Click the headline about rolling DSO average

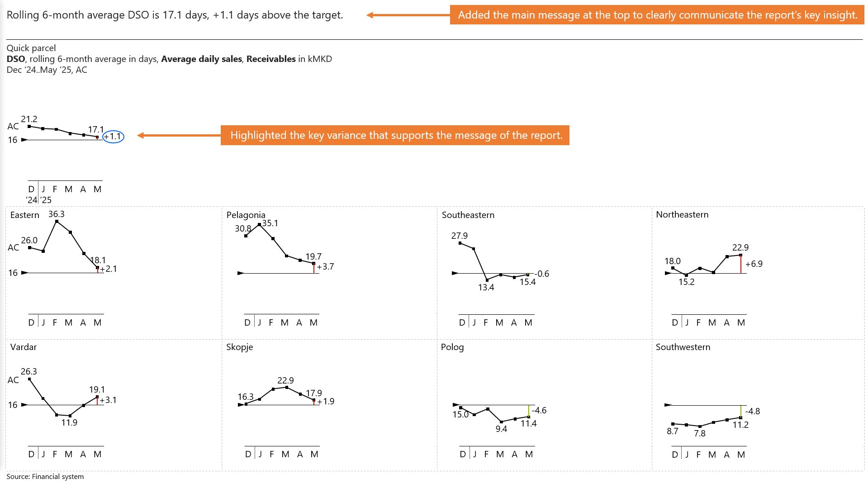pyautogui.click(x=175, y=15)
